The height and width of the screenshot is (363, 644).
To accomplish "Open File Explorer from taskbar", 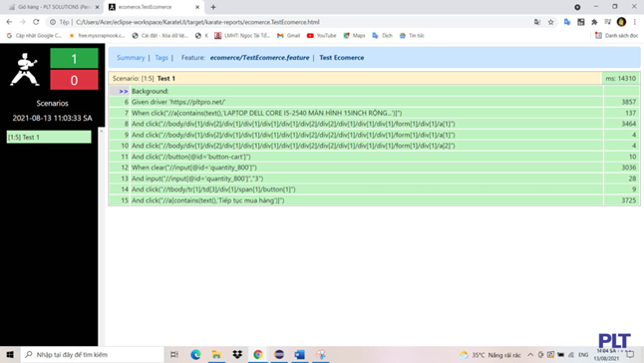I will pos(216,354).
